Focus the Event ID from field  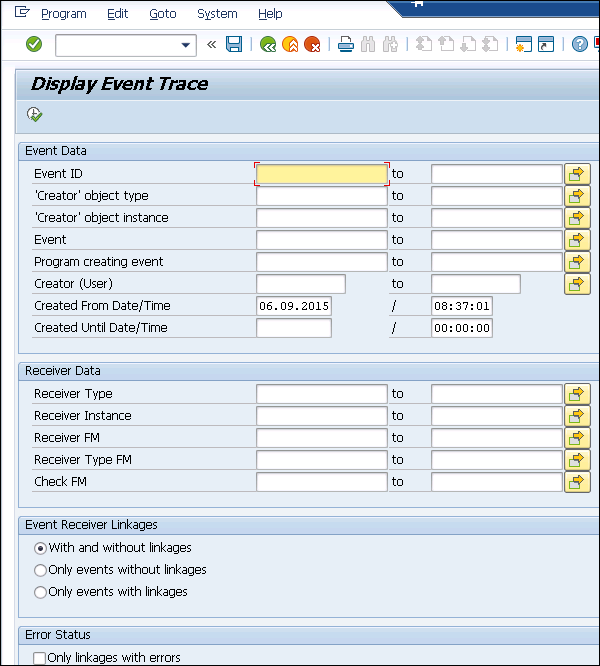(x=322, y=174)
